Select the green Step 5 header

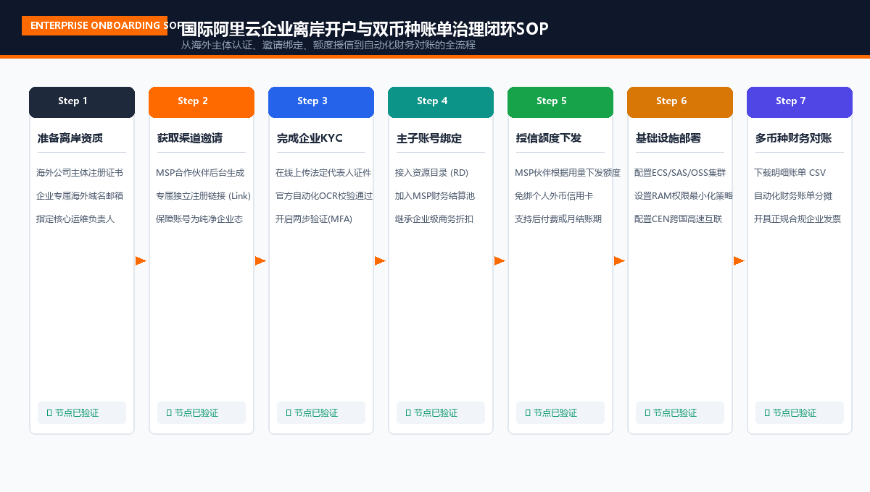coord(560,102)
